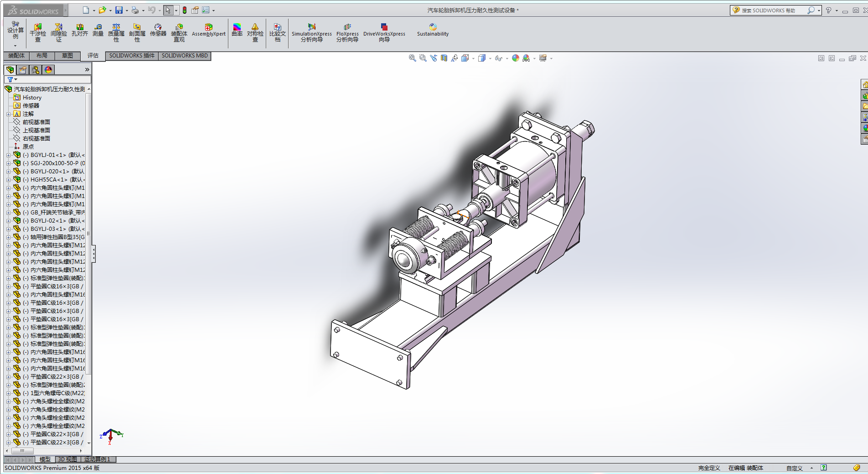
Task: Open the Sustainability tool
Action: 433,31
